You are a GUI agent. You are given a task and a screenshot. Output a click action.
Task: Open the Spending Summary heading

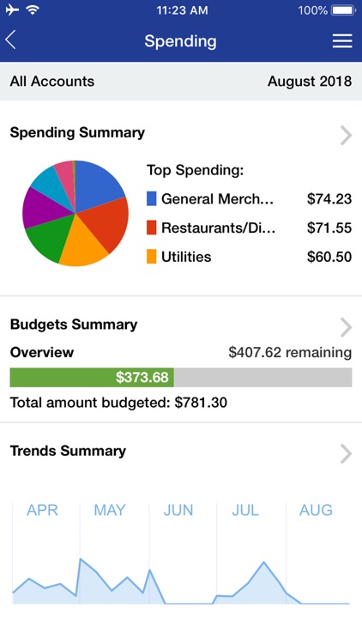(77, 132)
